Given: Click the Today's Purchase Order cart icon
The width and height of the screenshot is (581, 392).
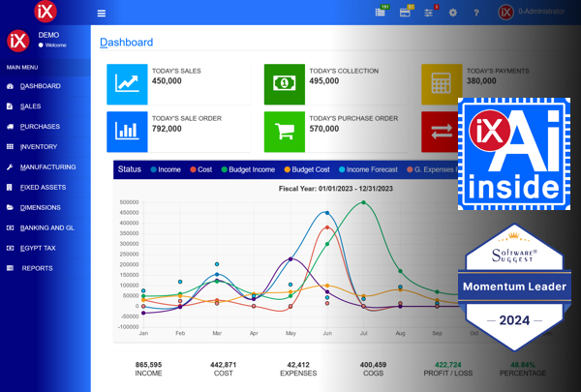Looking at the screenshot, I should tap(284, 132).
